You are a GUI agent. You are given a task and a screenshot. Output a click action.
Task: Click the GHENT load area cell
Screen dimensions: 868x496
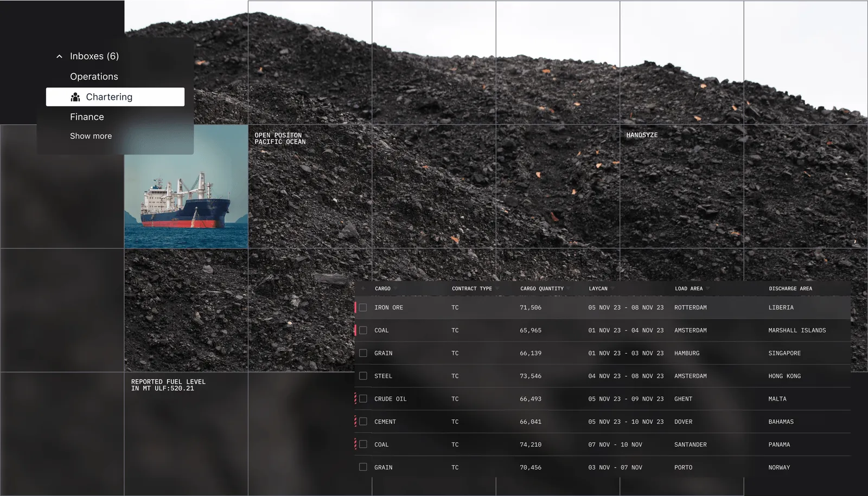click(684, 398)
